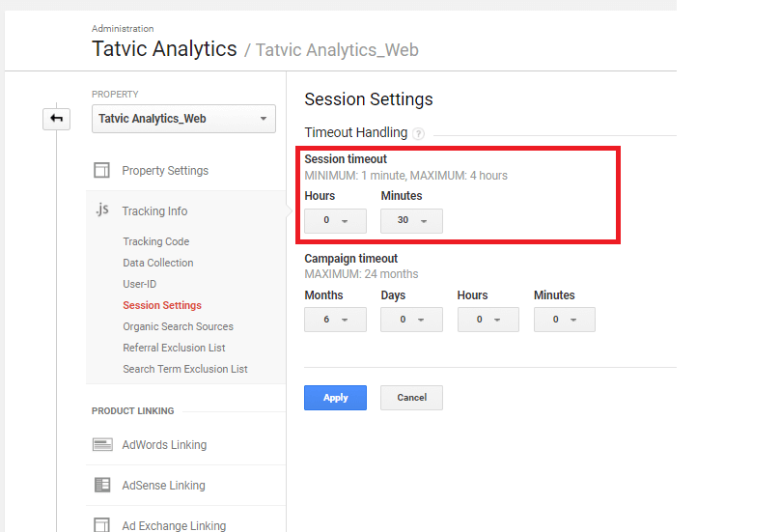Click the .js Tracking Info icon
The image size is (780, 532).
[102, 210]
